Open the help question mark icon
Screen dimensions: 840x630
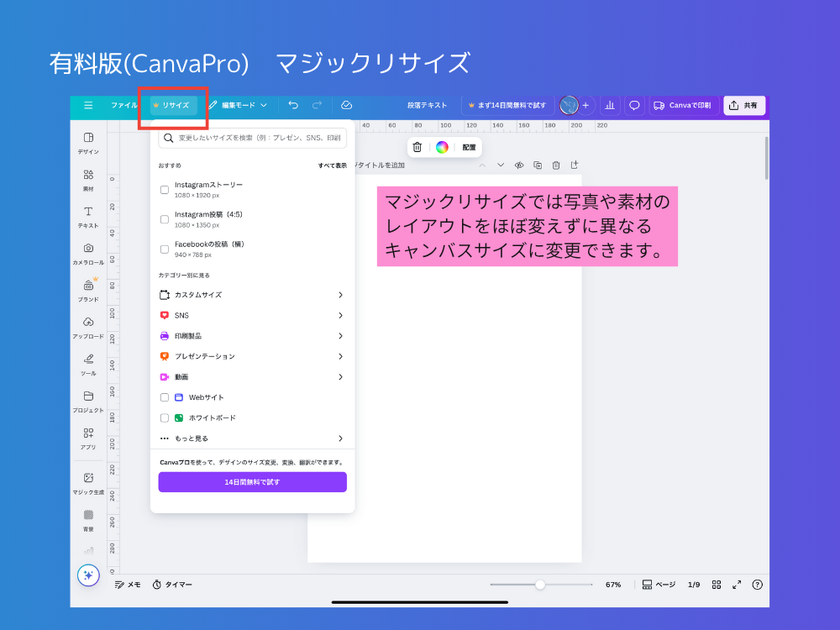(x=757, y=585)
